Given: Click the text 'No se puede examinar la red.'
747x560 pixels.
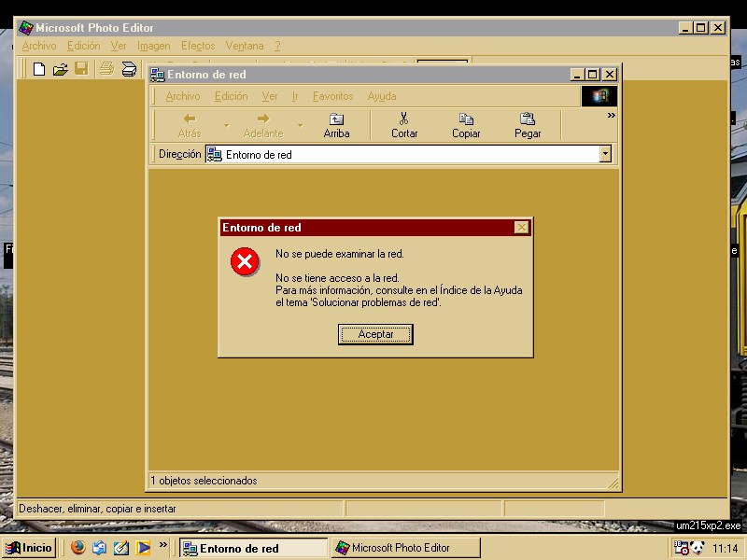Looking at the screenshot, I should tap(340, 254).
